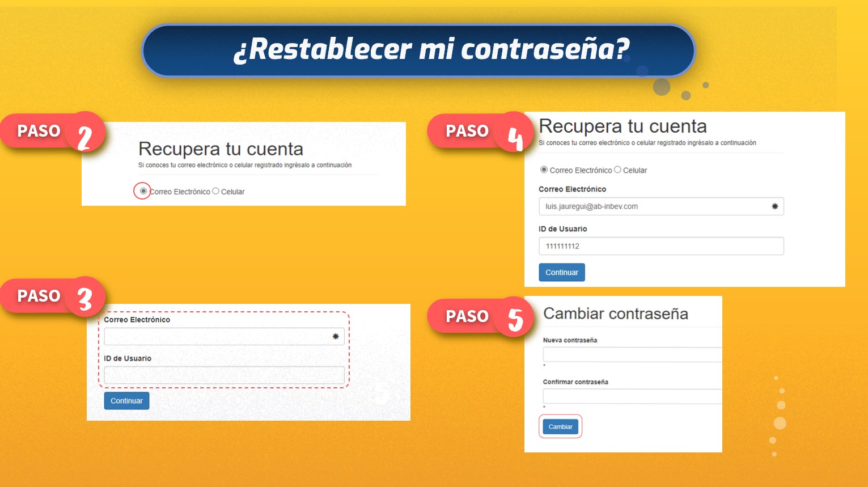Click the PASO 4 badge
Image resolution: width=868 pixels, height=487 pixels.
[x=479, y=131]
